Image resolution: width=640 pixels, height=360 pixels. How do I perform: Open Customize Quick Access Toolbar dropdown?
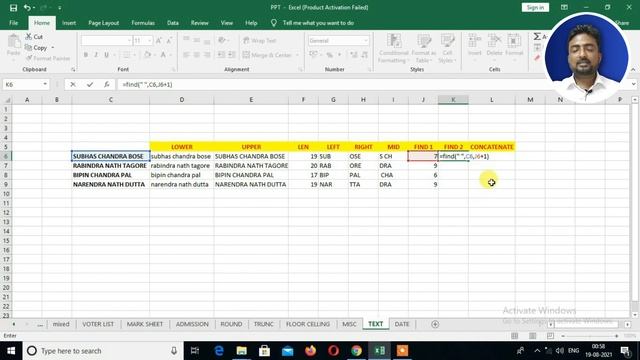(60, 8)
